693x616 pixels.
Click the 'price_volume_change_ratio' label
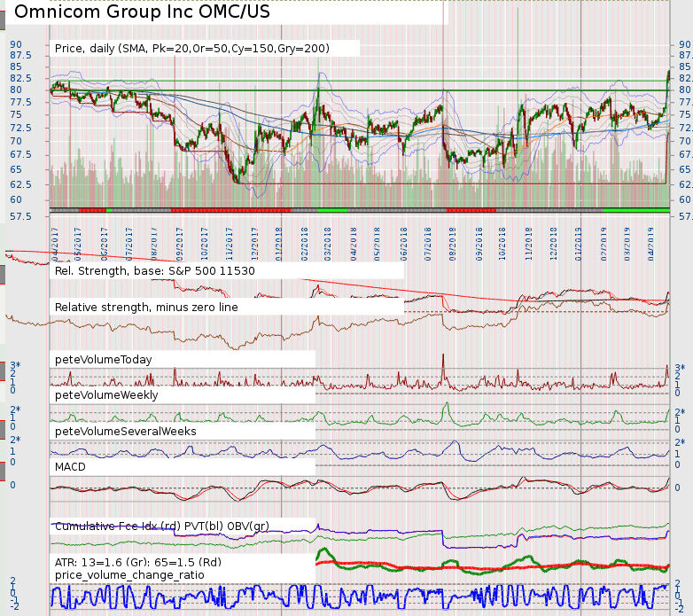click(129, 575)
